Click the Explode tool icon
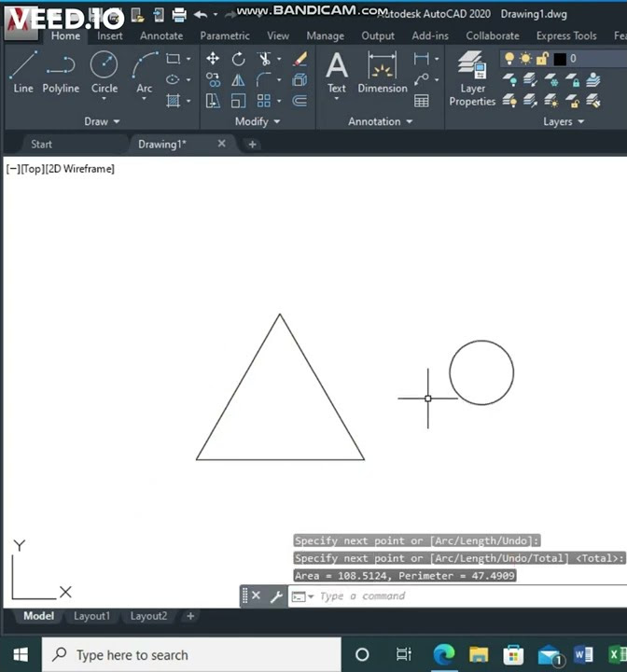Screen dimensions: 627x672 point(300,79)
